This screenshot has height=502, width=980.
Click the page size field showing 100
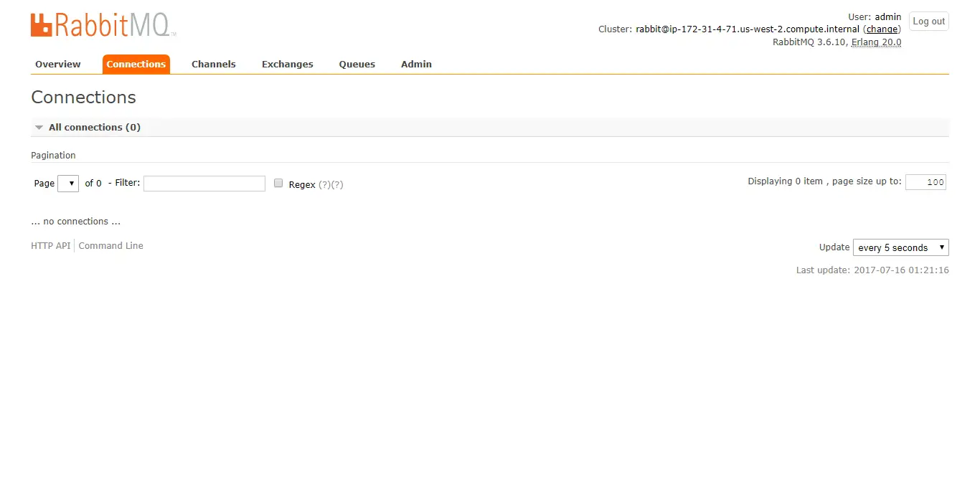(x=925, y=182)
